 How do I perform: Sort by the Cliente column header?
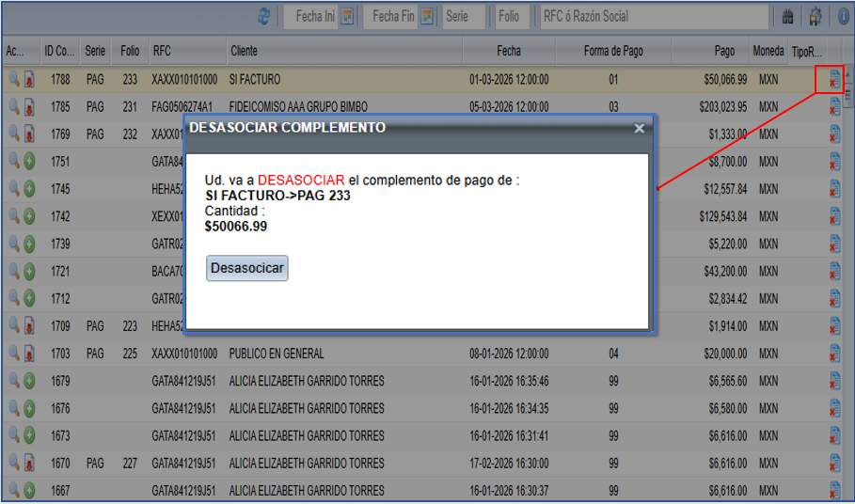[x=244, y=51]
